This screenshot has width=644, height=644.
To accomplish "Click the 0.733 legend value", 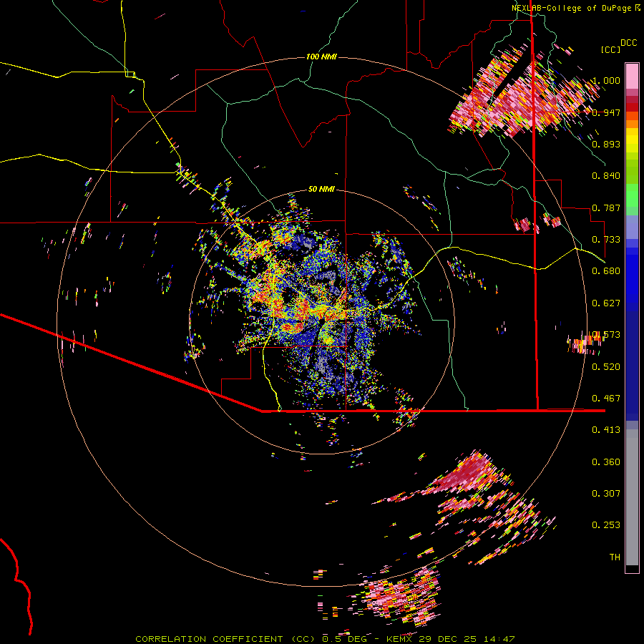I will point(606,240).
